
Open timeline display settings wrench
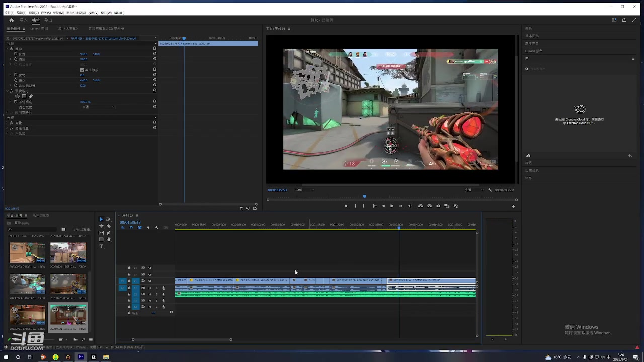156,228
